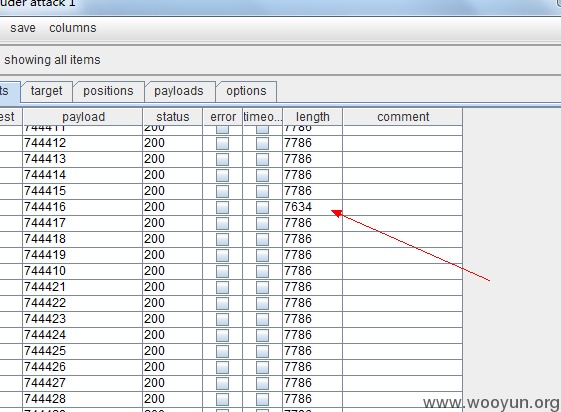Sort by the comment column header
This screenshot has width=561, height=412.
pos(403,117)
